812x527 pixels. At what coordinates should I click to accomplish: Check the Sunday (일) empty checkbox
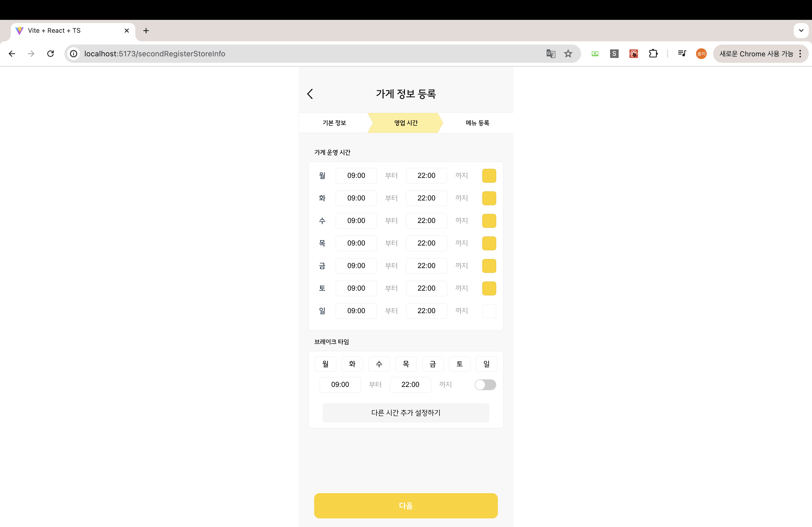[x=489, y=310]
